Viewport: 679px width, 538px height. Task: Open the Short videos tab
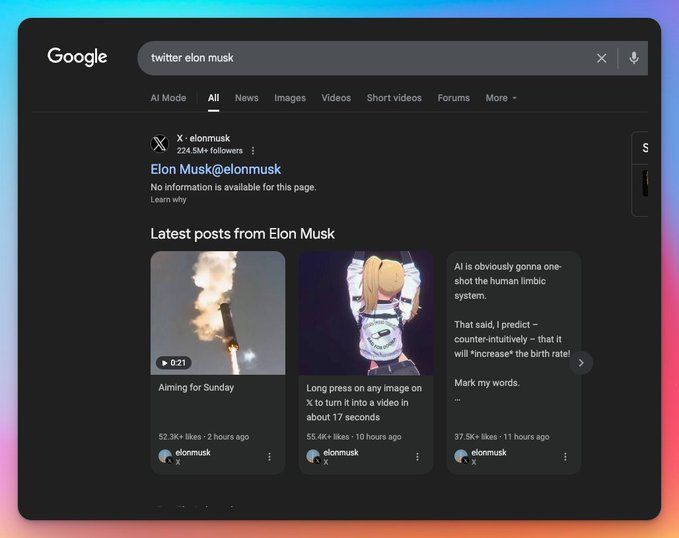coord(394,98)
